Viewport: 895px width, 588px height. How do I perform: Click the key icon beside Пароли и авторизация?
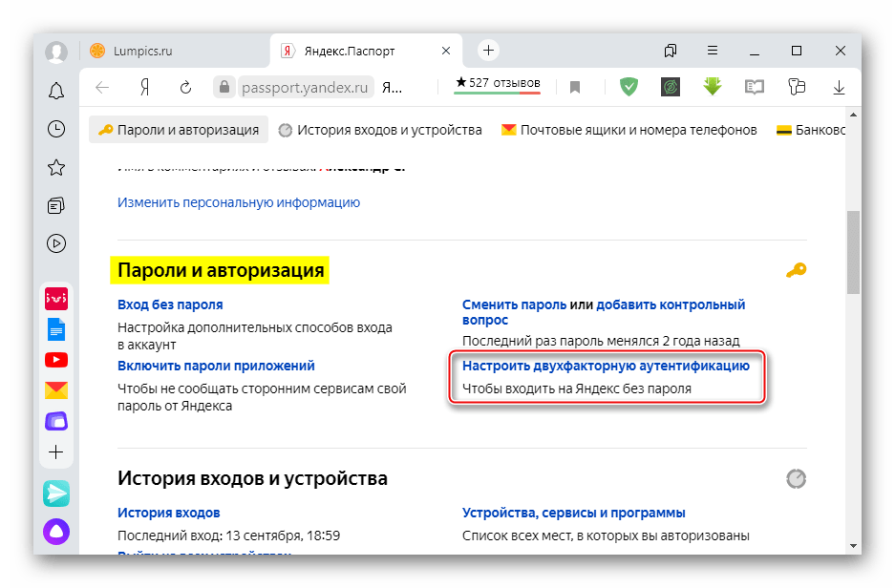(796, 270)
